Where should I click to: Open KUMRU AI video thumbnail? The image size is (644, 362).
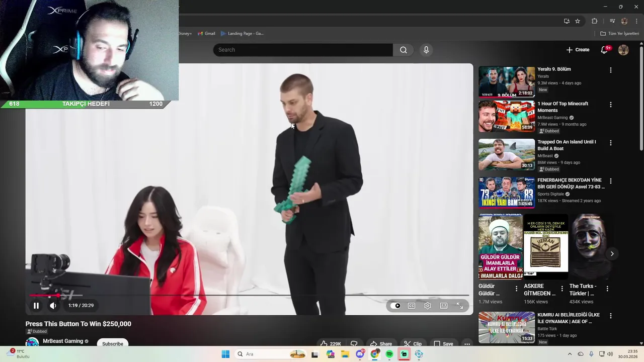click(507, 327)
